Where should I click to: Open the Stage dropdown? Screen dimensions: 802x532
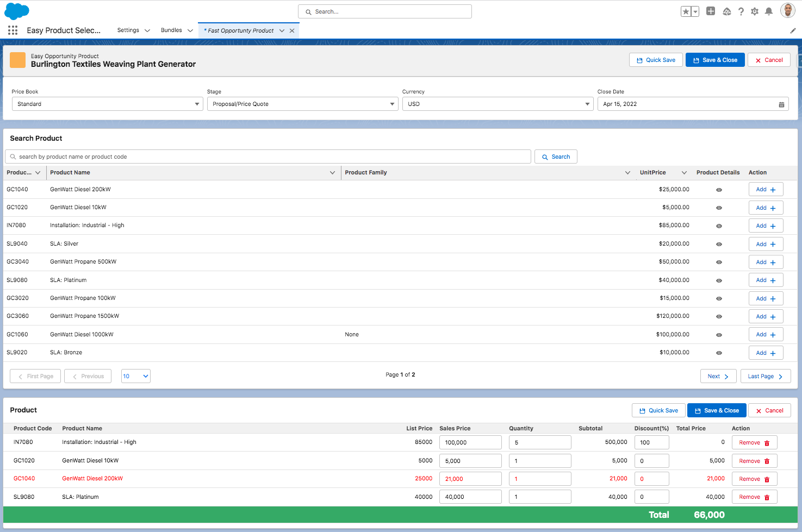tap(302, 104)
